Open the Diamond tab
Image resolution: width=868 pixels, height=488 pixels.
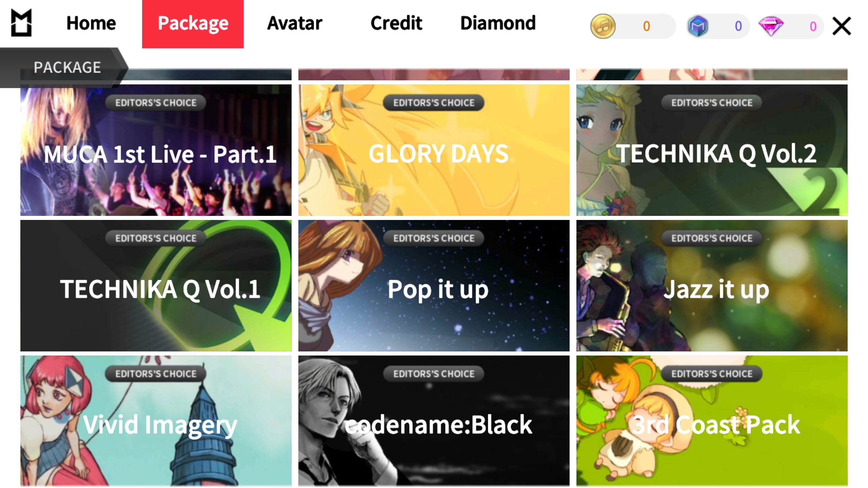click(498, 23)
